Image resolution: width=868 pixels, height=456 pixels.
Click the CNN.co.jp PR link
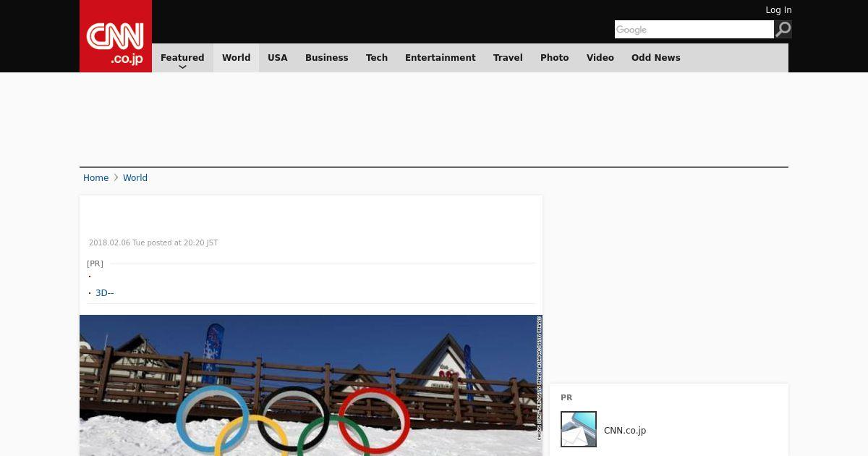pos(625,431)
